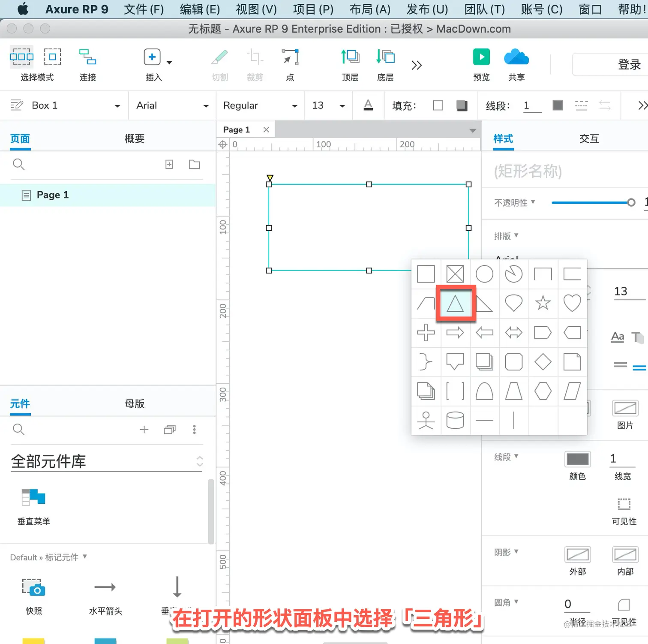This screenshot has width=648, height=644.
Task: Click the Point edit tool
Action: 290,57
